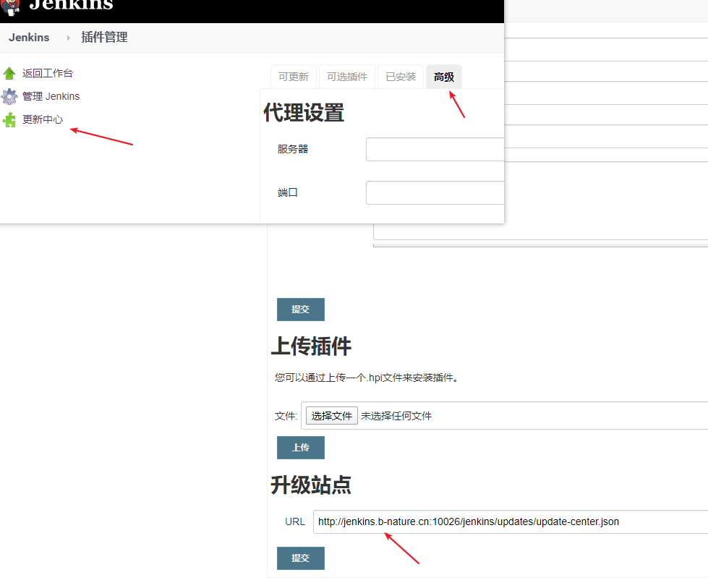Open the 插件管理 breadcrumb link
The width and height of the screenshot is (708, 588).
point(104,37)
